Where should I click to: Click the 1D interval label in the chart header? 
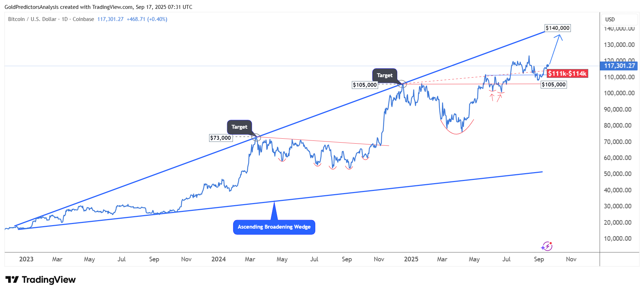click(x=65, y=19)
